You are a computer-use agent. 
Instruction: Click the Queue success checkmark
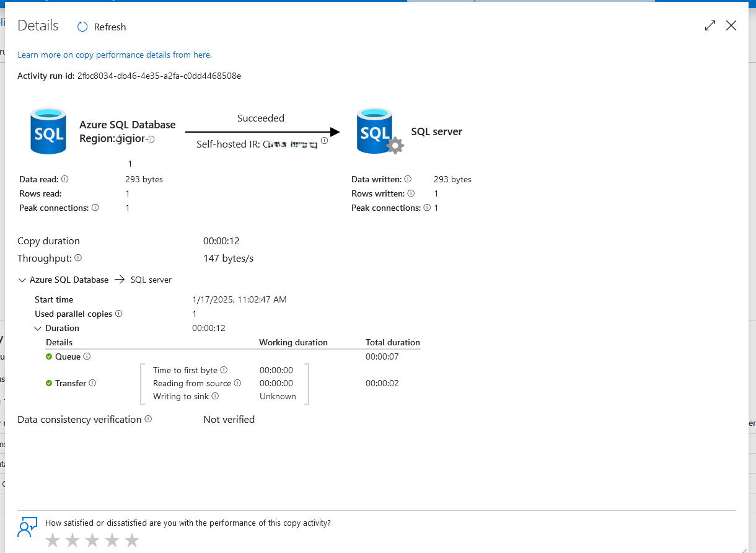tap(50, 356)
